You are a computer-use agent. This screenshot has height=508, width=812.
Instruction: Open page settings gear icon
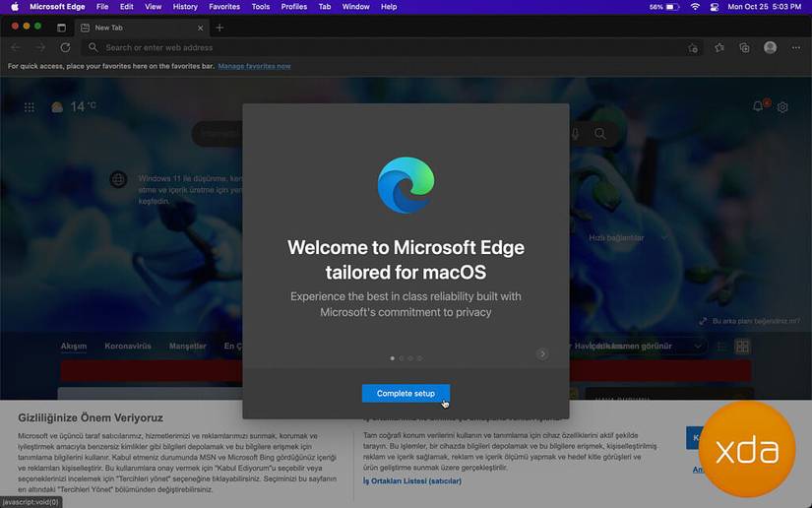coord(782,107)
